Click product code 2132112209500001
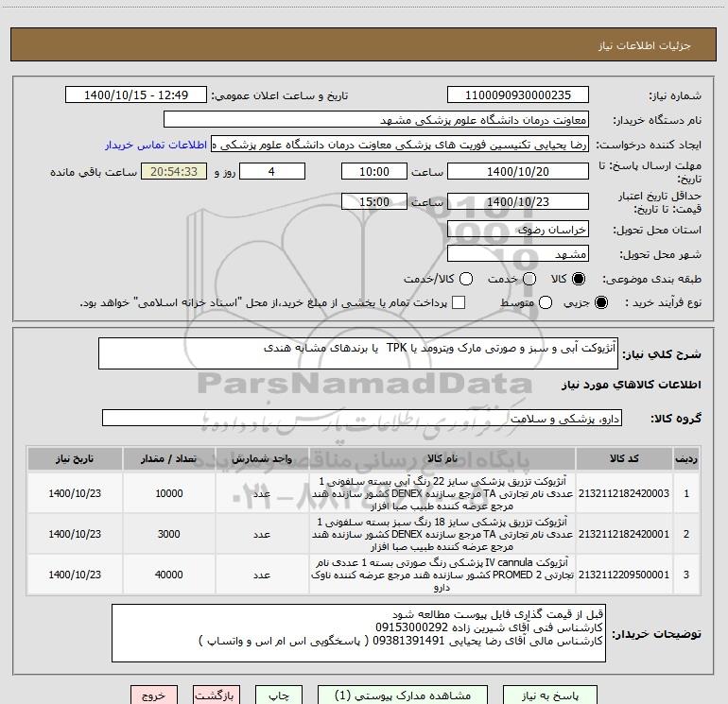Screen dimensions: 728x704 point(624,575)
